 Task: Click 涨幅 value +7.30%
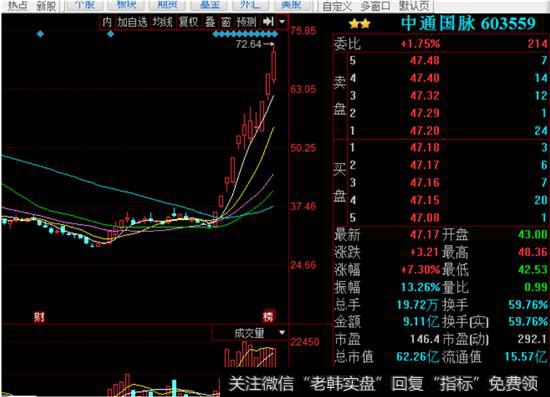click(x=420, y=270)
